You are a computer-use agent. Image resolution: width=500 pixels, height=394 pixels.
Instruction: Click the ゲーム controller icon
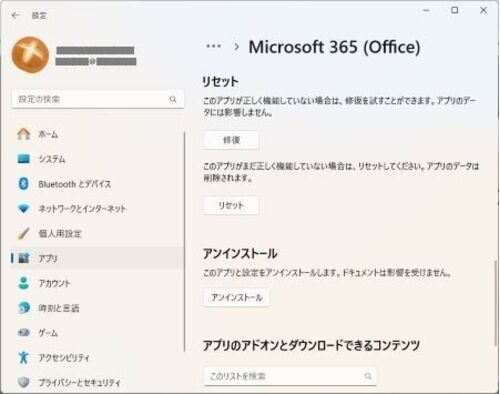(x=24, y=332)
